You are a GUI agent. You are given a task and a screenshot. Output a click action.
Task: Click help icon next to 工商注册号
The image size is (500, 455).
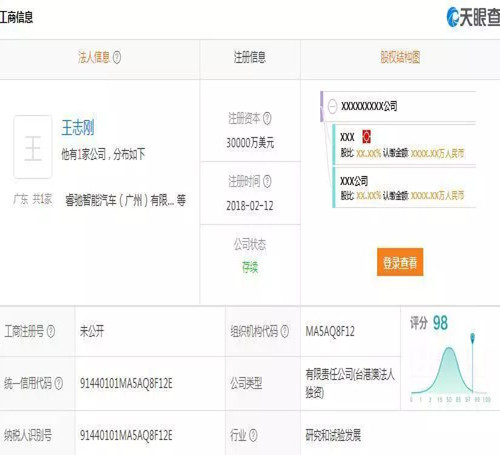coord(51,331)
